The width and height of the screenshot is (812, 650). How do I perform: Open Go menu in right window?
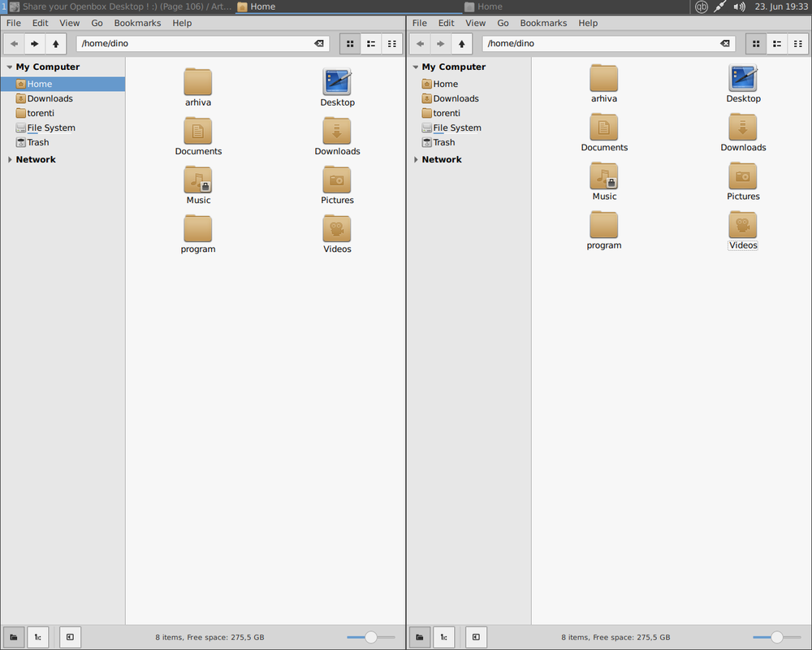503,23
